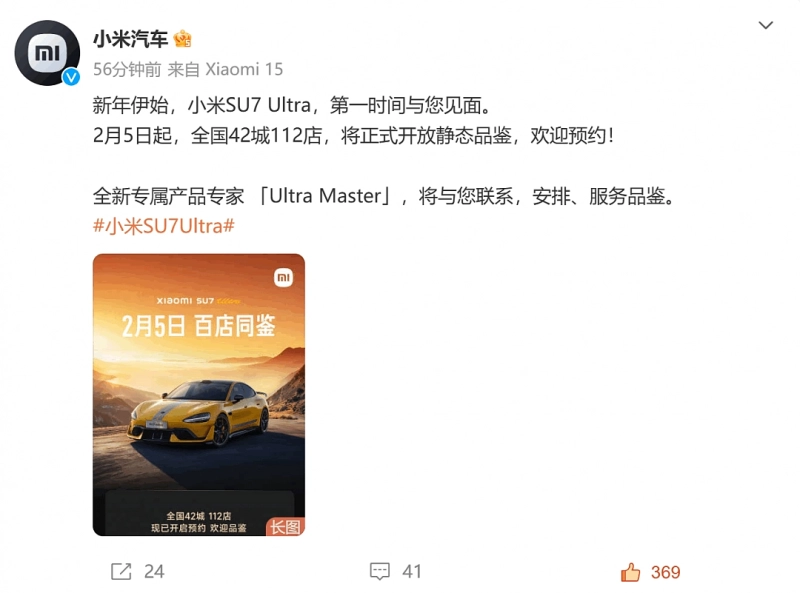Click the 56分钟前 timestamp
The height and width of the screenshot is (593, 800).
click(x=127, y=69)
